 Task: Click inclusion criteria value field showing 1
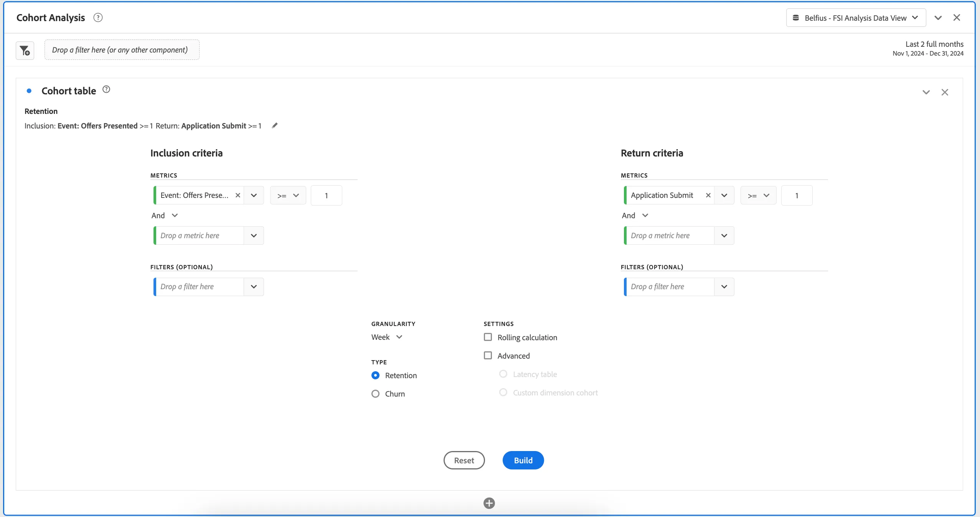click(x=327, y=195)
